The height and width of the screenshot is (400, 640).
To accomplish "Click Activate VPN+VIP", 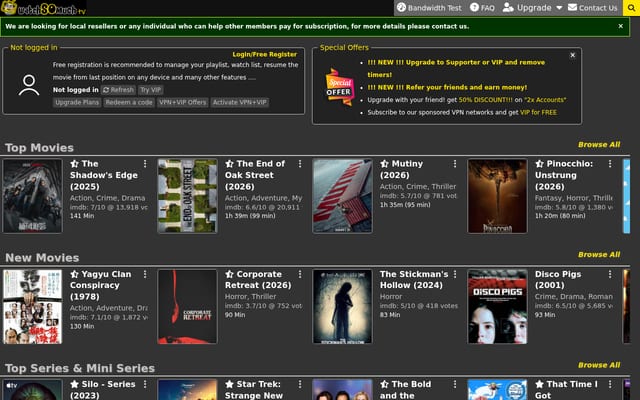I will pyautogui.click(x=240, y=102).
